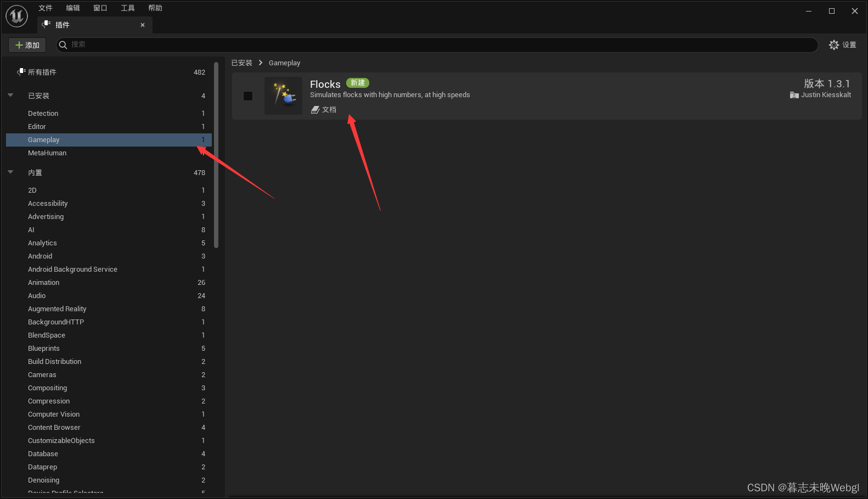Select the BackgroundHTTP category

[x=109, y=322]
